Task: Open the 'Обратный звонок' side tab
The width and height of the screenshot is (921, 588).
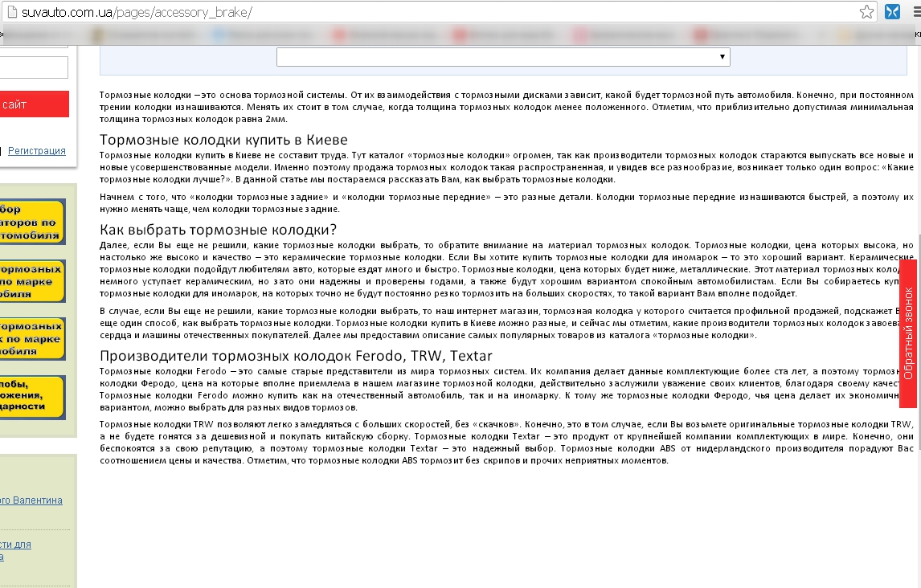Action: [x=908, y=333]
